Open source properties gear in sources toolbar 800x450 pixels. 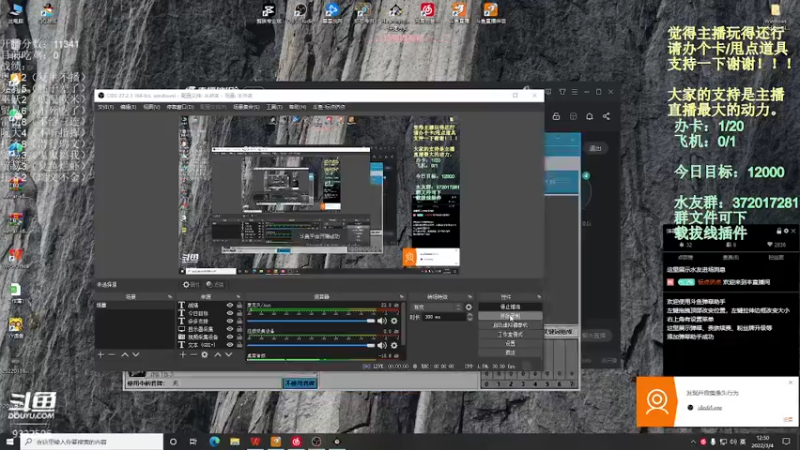[205, 355]
